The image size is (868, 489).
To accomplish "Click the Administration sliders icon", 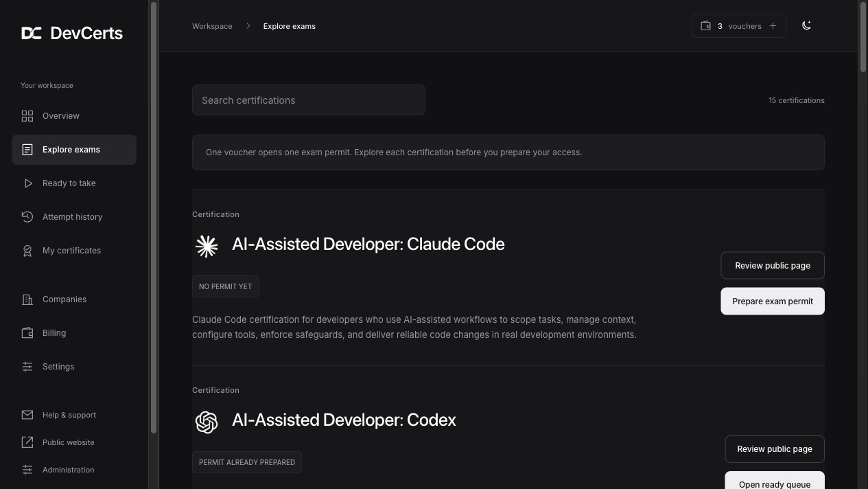I will 27,470.
